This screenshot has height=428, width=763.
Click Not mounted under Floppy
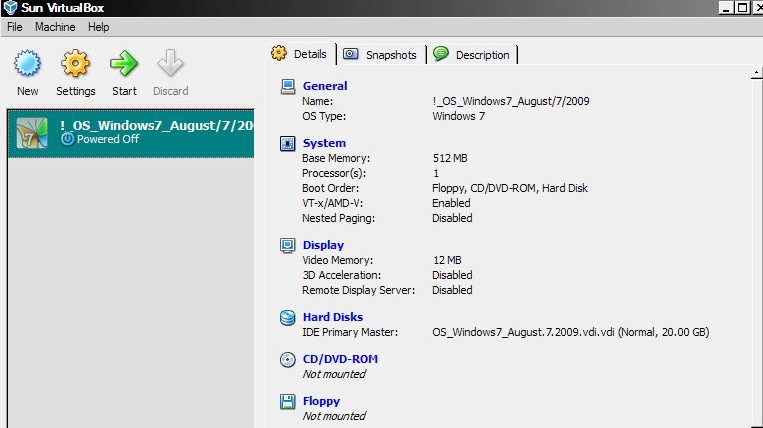334,416
